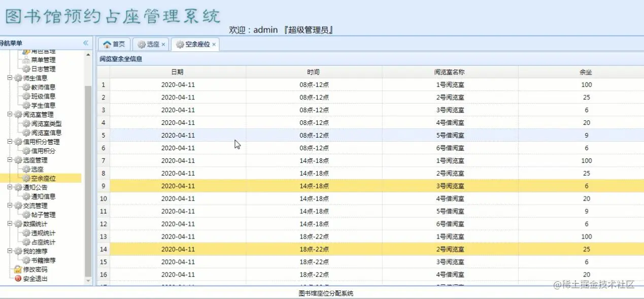Click the 学生信息 gear icon
Viewport: 644px width, 299px height.
[x=26, y=106]
